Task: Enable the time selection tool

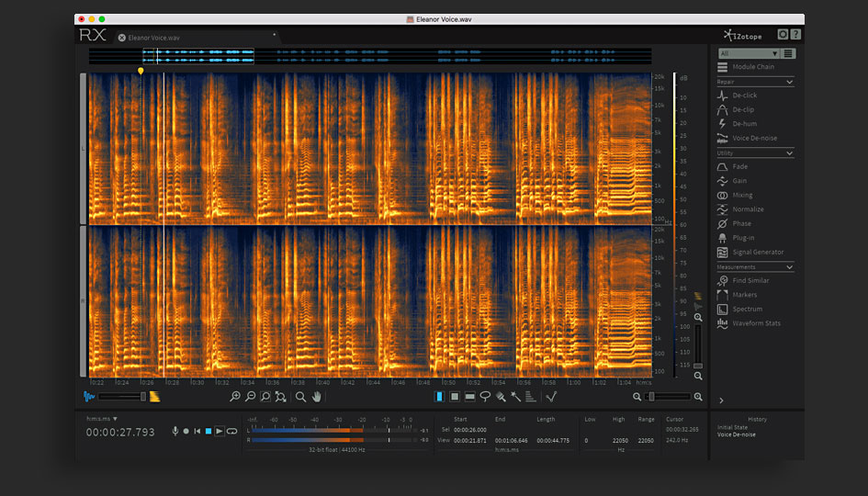Action: tap(438, 397)
